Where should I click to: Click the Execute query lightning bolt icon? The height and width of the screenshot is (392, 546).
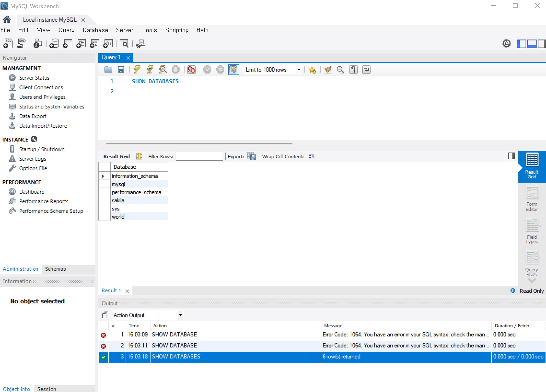[x=137, y=70]
